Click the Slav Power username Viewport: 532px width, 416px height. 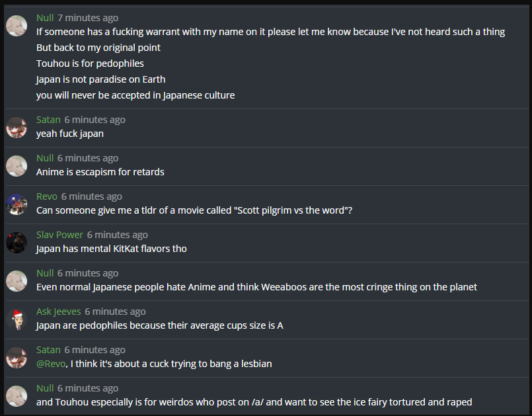click(x=59, y=235)
